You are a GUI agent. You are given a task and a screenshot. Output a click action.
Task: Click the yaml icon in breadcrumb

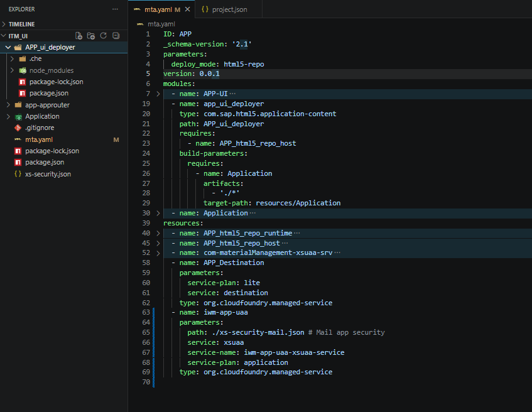140,24
